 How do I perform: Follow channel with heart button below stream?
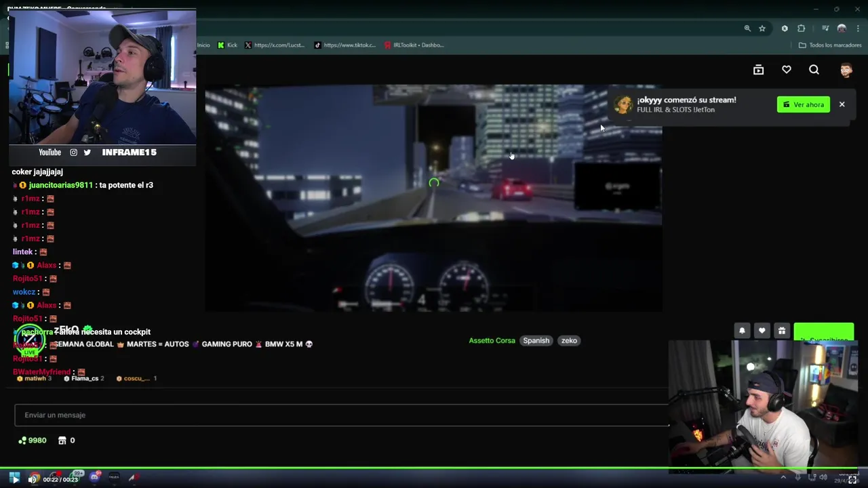coord(762,331)
